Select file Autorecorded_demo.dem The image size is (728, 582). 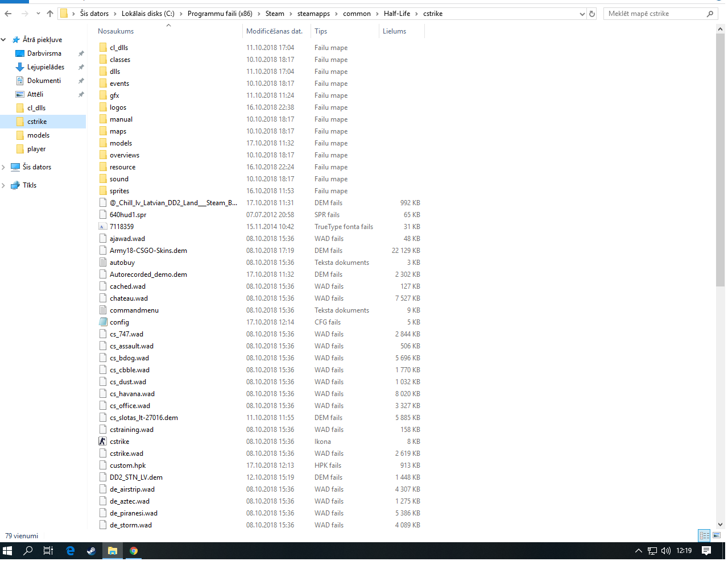click(x=148, y=275)
